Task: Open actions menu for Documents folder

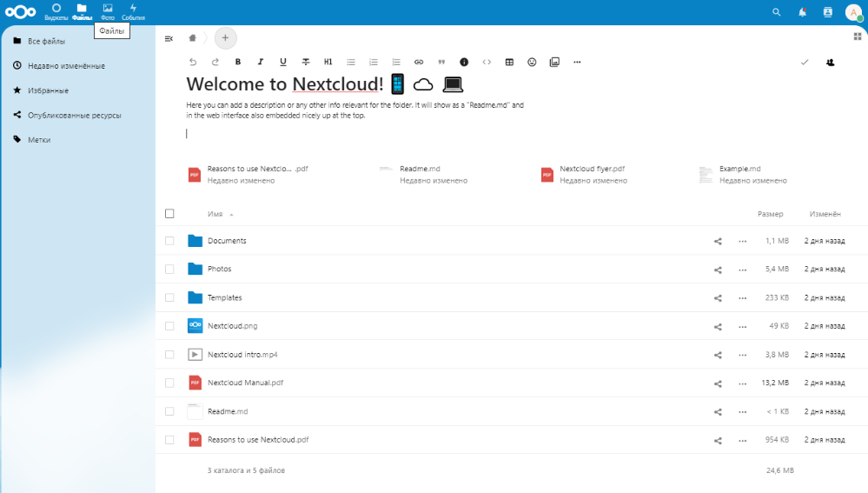Action: point(742,242)
